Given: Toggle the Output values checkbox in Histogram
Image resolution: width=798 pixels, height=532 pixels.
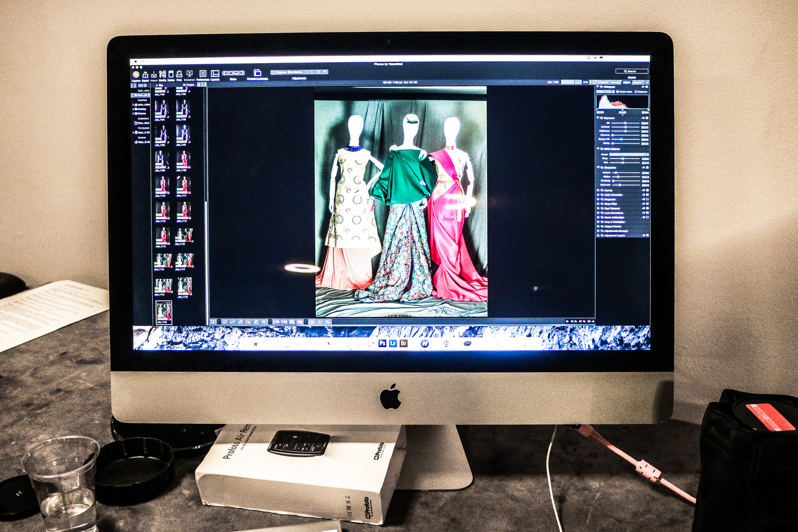Looking at the screenshot, I should tap(618, 92).
